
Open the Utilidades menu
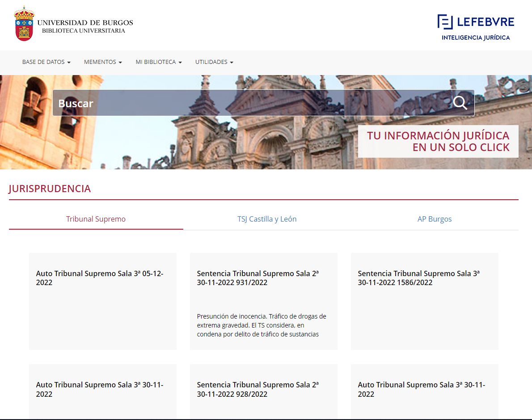214,62
